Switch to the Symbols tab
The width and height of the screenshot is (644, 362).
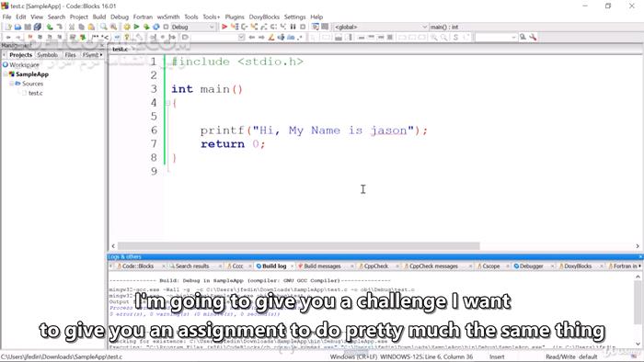[47, 54]
